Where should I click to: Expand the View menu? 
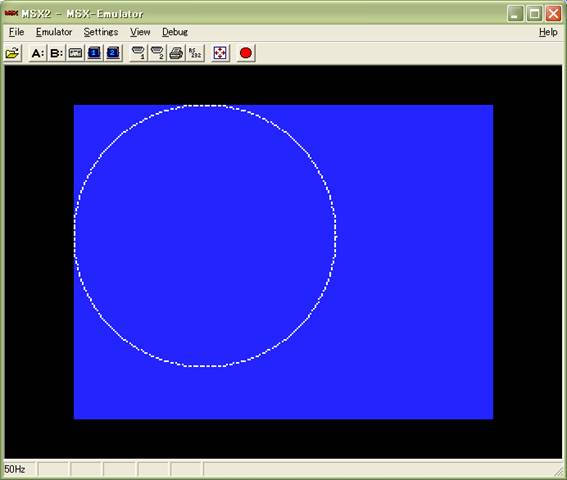pyautogui.click(x=140, y=32)
